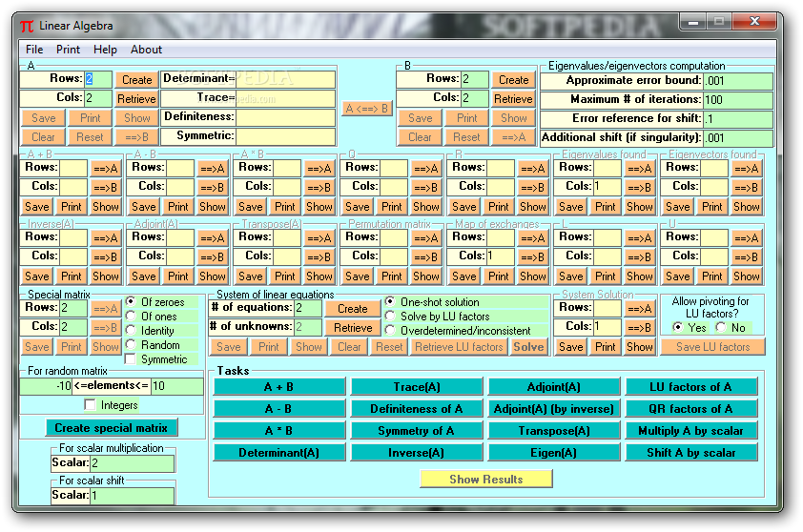This screenshot has height=532, width=803.
Task: Swap matrices with A <==> B button
Action: (366, 109)
